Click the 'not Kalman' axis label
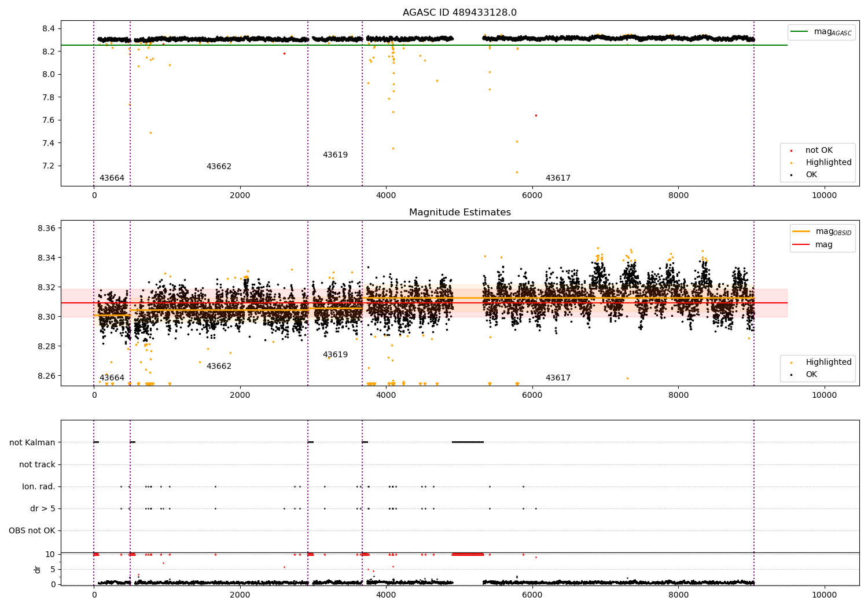The width and height of the screenshot is (868, 608). tap(32, 442)
